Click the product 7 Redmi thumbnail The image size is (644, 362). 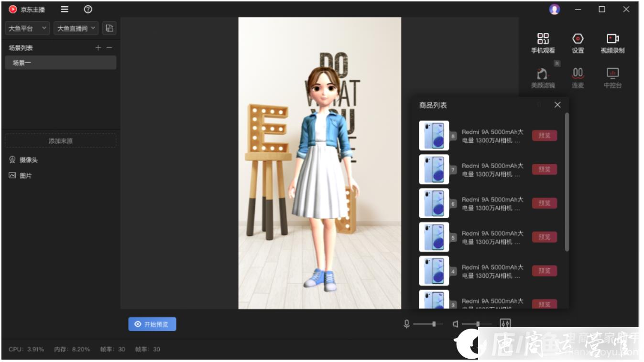point(434,169)
